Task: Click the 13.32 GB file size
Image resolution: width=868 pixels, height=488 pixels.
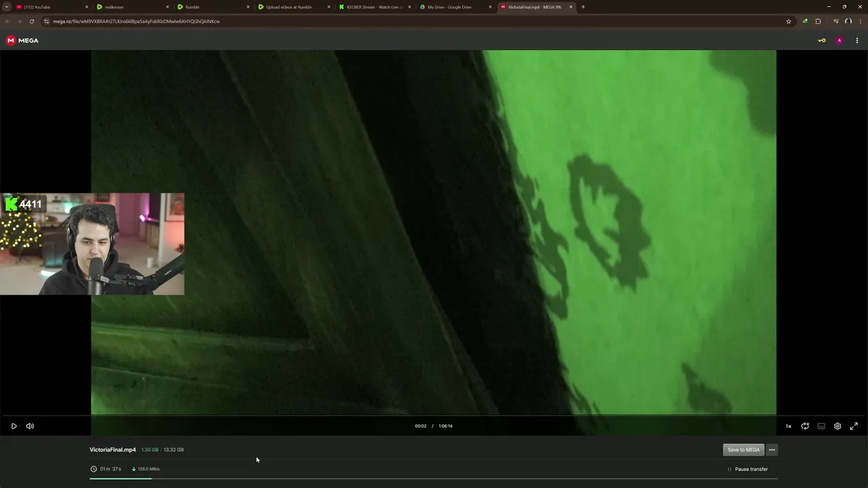Action: coord(174,450)
